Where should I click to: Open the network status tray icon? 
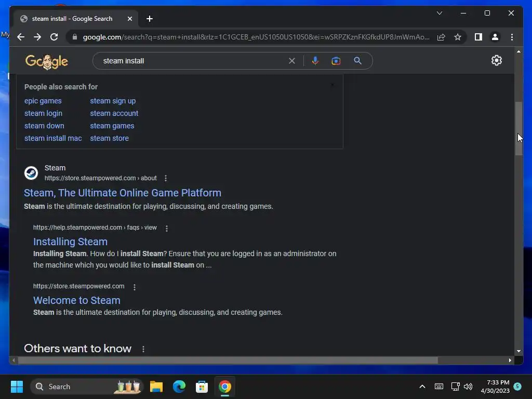tap(455, 387)
